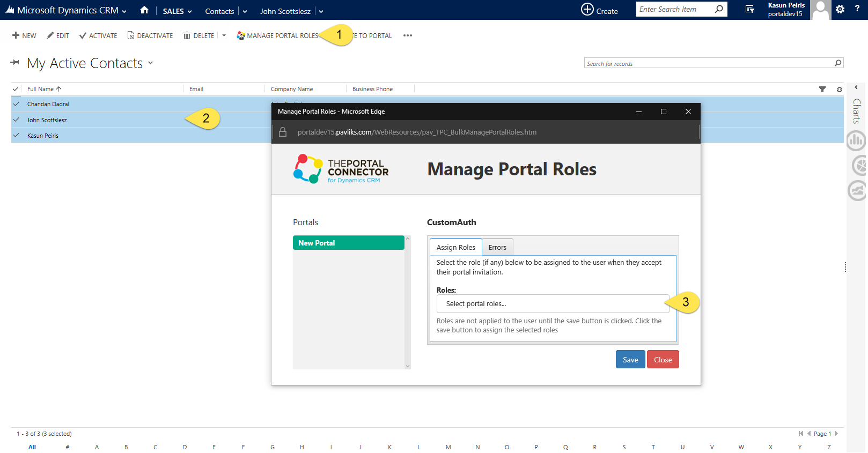Go to the CRM Home icon
Viewport: 868px width, 453px height.
click(x=144, y=10)
